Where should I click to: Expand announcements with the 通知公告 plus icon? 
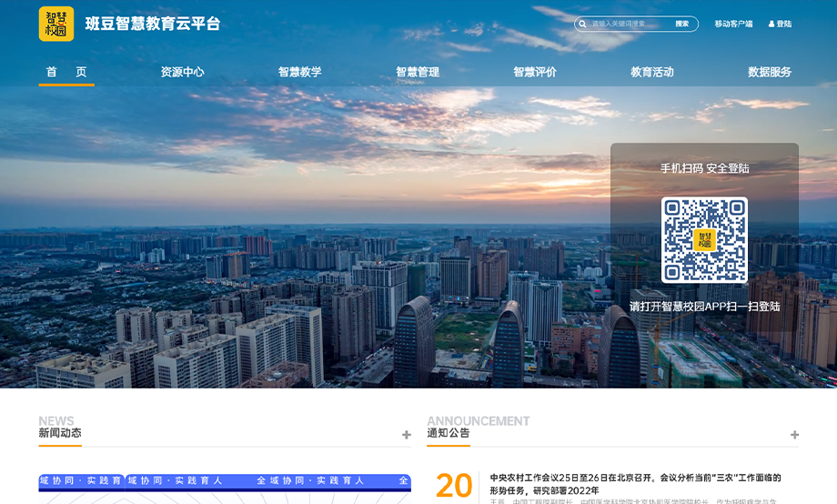(x=794, y=435)
